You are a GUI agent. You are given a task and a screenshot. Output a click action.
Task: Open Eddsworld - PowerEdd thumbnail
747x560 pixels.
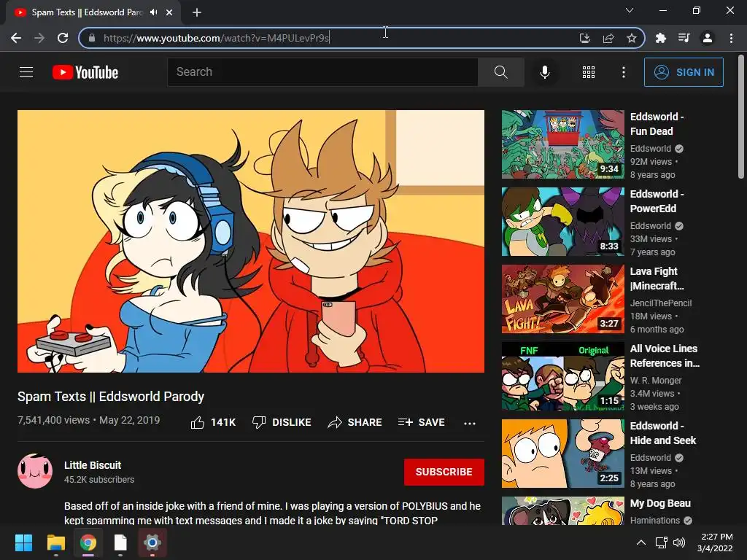click(x=562, y=222)
